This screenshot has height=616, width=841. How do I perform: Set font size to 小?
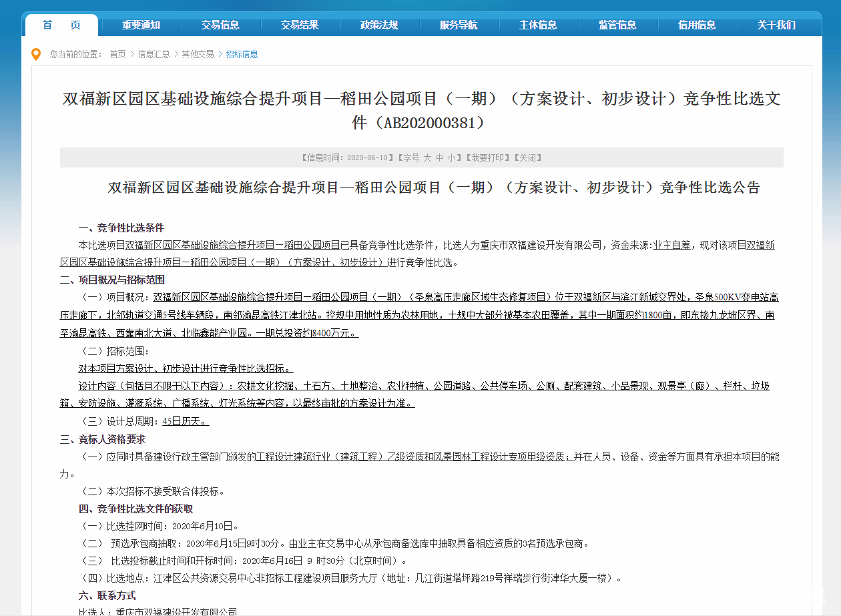point(452,158)
